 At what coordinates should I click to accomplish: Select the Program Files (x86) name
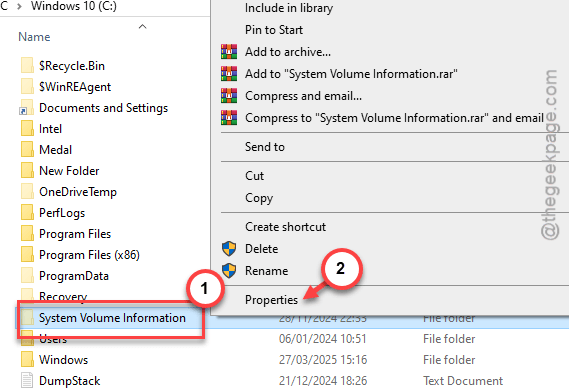89,255
